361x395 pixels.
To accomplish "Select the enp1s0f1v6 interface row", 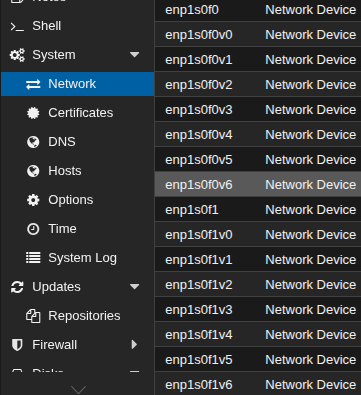I will point(258,384).
